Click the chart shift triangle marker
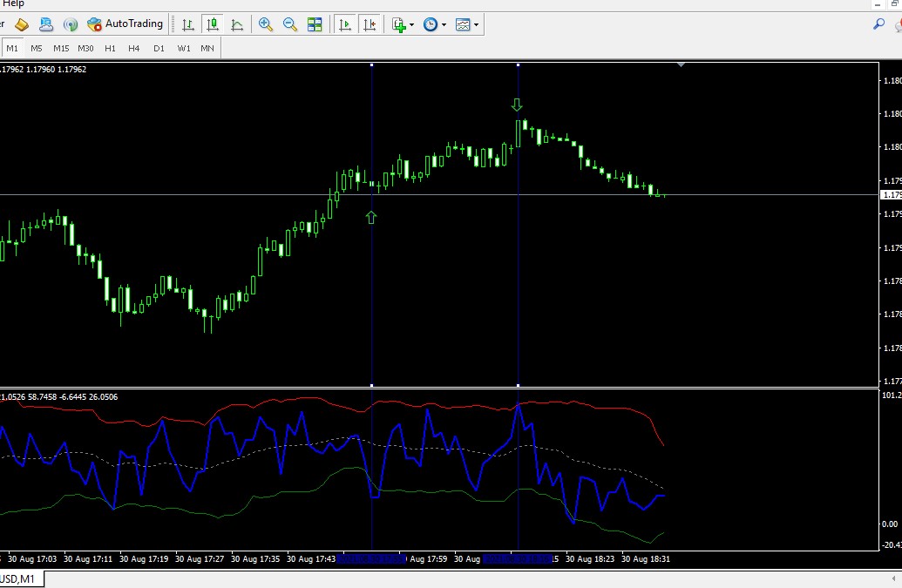 682,65
